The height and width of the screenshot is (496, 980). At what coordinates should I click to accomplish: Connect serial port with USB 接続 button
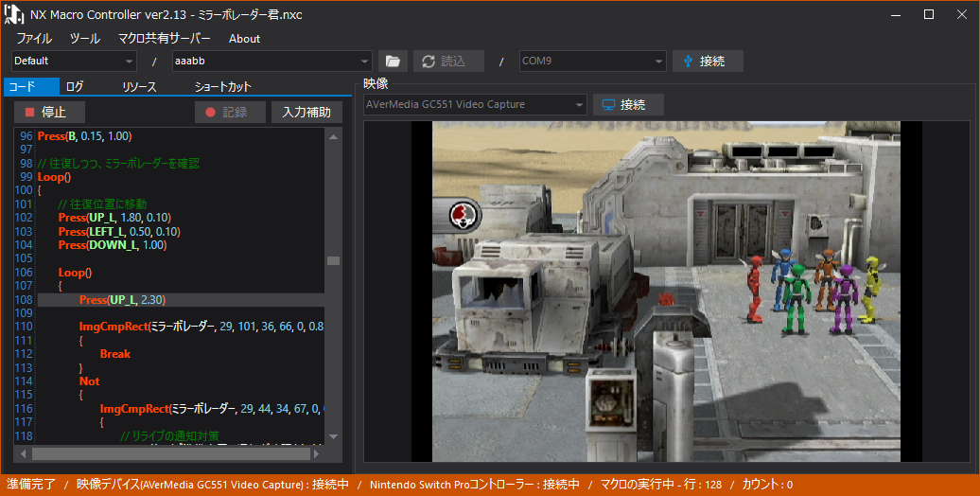coord(708,62)
